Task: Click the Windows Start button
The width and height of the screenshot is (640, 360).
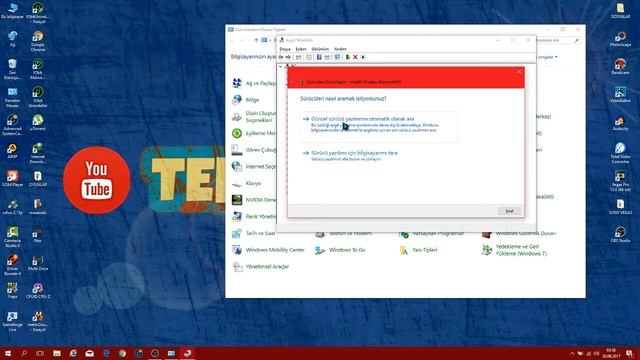Action: pyautogui.click(x=8, y=353)
